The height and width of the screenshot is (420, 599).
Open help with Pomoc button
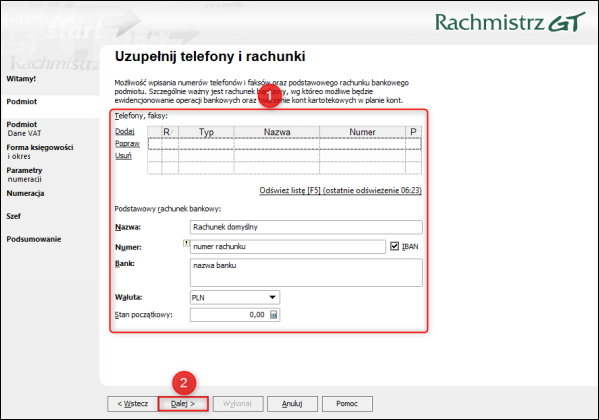tap(347, 404)
